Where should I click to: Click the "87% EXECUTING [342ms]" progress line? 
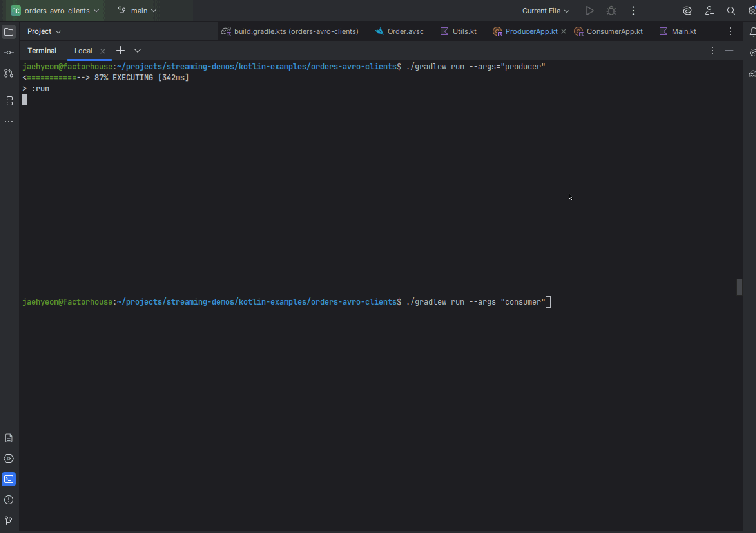pos(105,78)
